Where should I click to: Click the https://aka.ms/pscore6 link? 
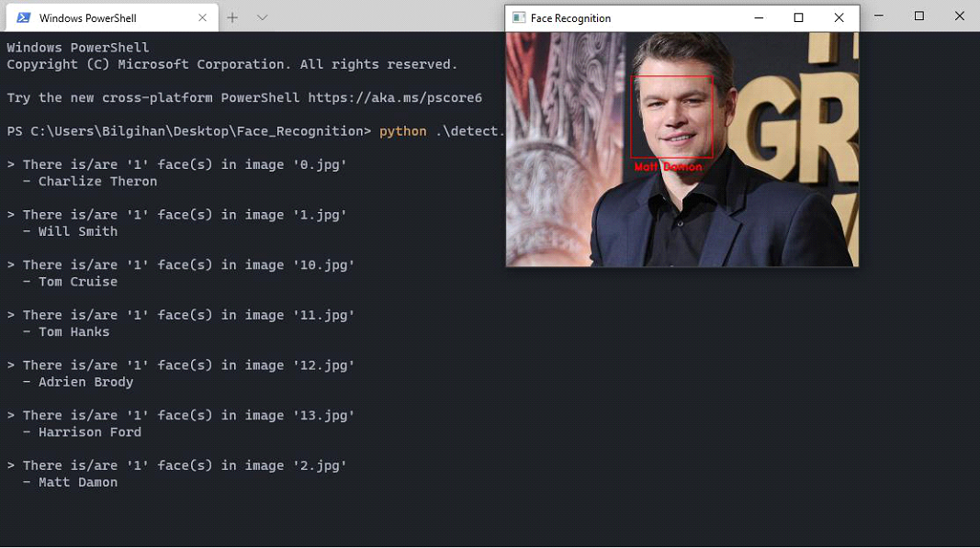[395, 98]
